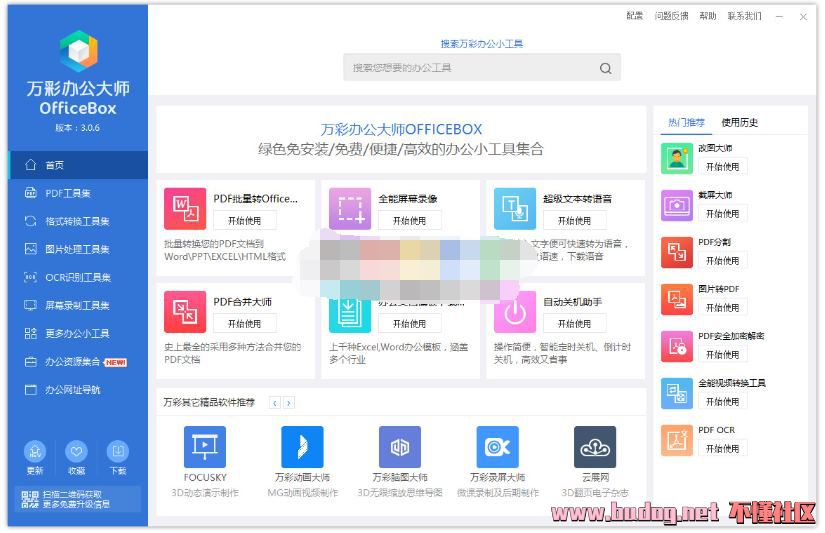This screenshot has height=533, width=825.
Task: Open 屏幕录制工具集 sidebar entry
Action: (x=78, y=305)
